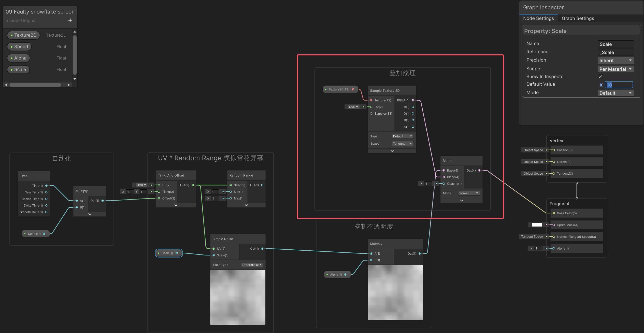
Task: Click Fragment Base Color(3) input port
Action: coord(554,213)
